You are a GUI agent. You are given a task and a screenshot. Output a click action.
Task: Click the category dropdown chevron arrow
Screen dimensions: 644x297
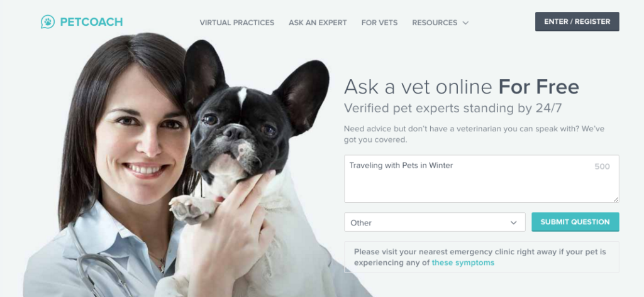513,223
